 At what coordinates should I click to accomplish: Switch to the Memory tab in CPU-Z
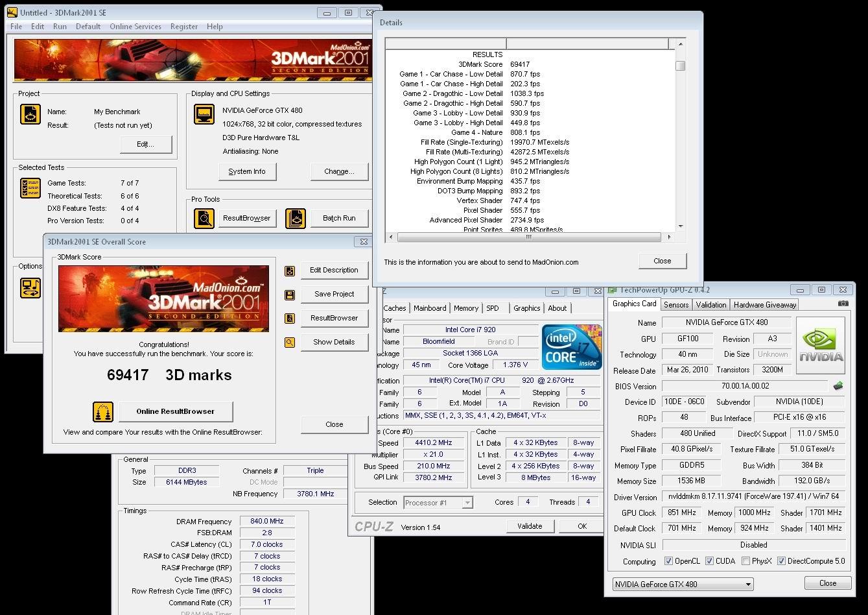[x=466, y=308]
